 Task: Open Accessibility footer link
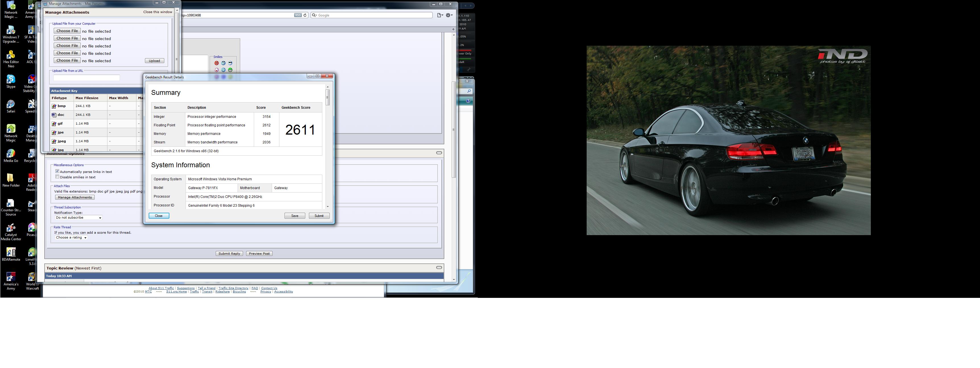283,292
